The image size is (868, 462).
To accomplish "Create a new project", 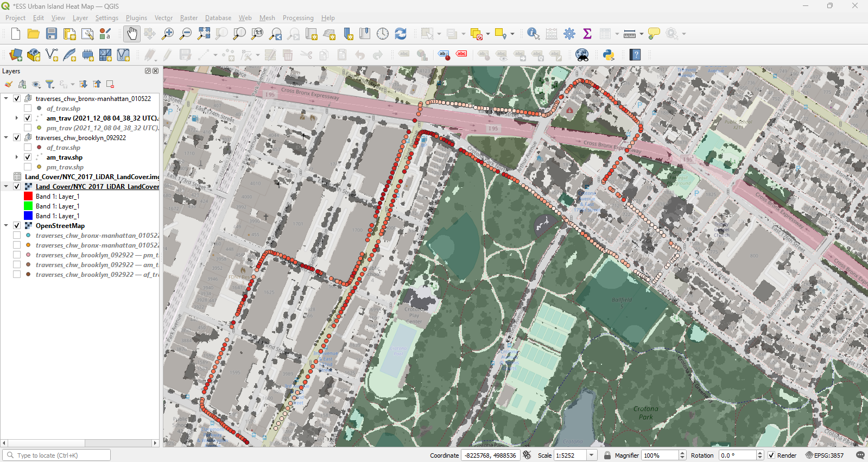I will pyautogui.click(x=16, y=34).
